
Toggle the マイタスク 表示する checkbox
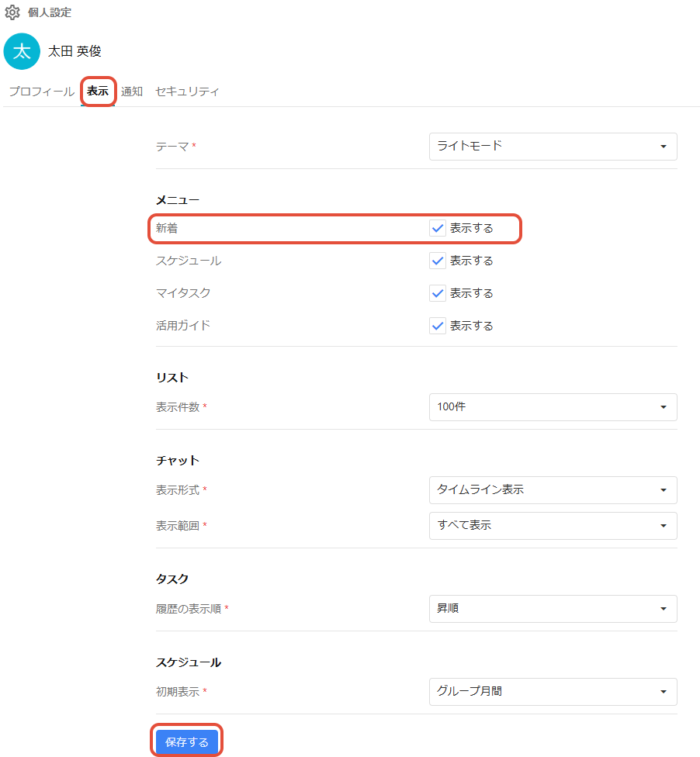(x=437, y=293)
